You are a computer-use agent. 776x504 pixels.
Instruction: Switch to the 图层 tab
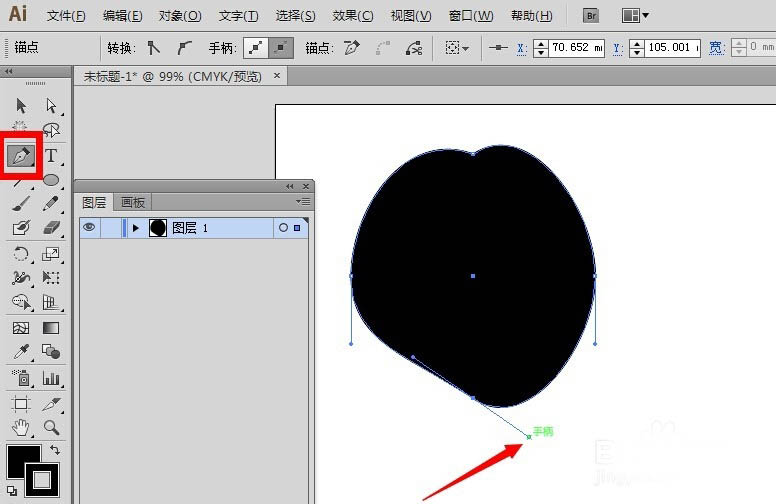94,202
